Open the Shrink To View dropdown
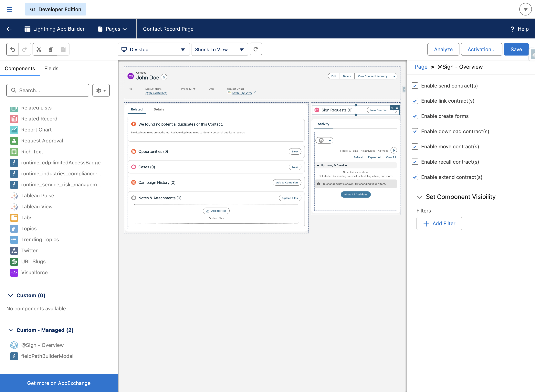This screenshot has width=535, height=392. click(219, 49)
